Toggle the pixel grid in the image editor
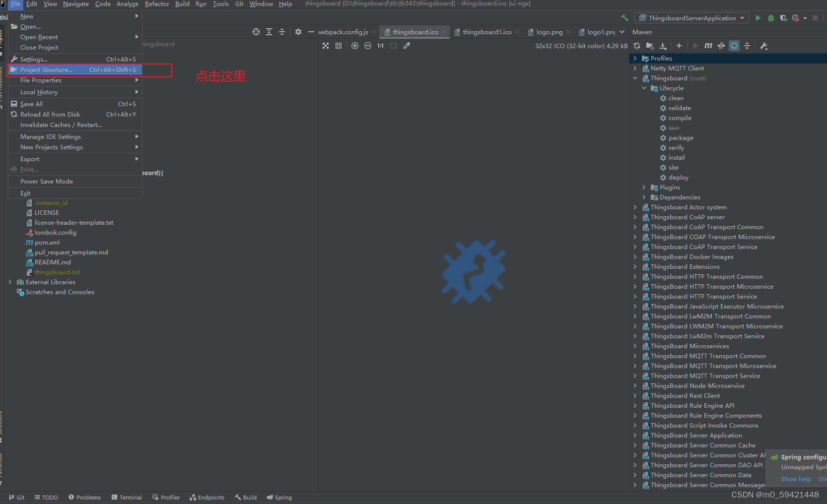This screenshot has width=827, height=504. (339, 46)
